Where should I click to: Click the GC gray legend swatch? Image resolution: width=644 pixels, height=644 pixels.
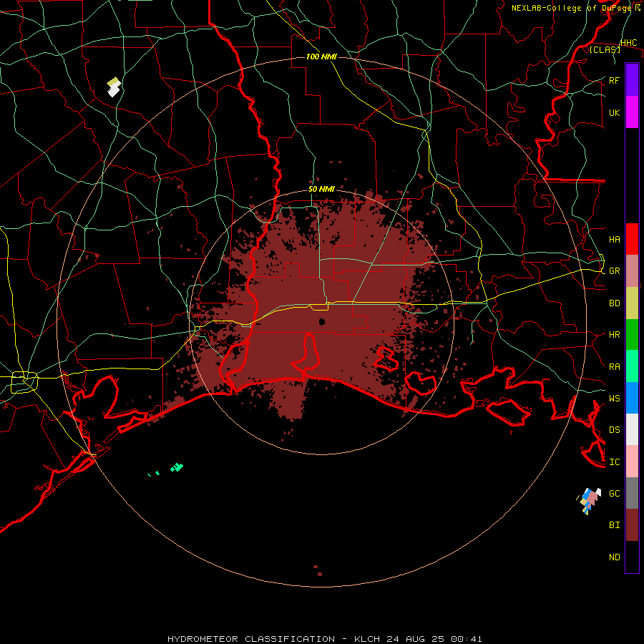632,493
